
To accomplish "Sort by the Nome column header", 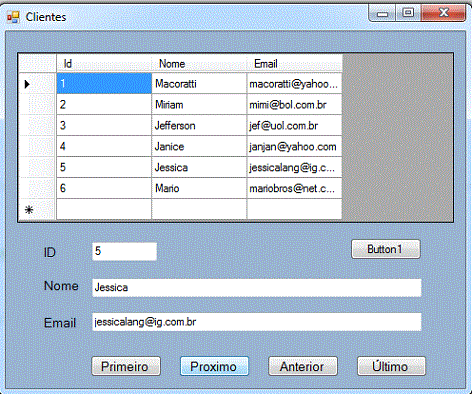I will point(199,63).
